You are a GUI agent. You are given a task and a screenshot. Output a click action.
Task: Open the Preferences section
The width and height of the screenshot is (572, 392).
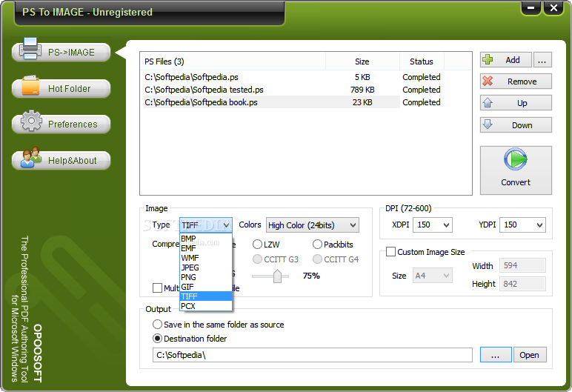[61, 124]
